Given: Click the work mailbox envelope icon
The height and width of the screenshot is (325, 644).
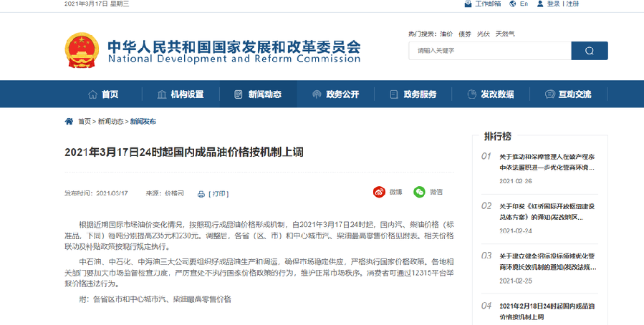Looking at the screenshot, I should [x=468, y=4].
